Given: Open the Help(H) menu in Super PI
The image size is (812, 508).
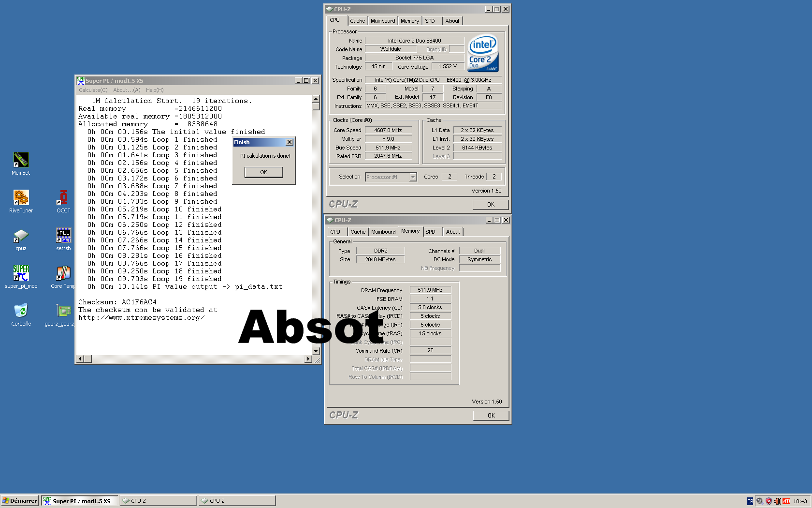Looking at the screenshot, I should click(155, 90).
